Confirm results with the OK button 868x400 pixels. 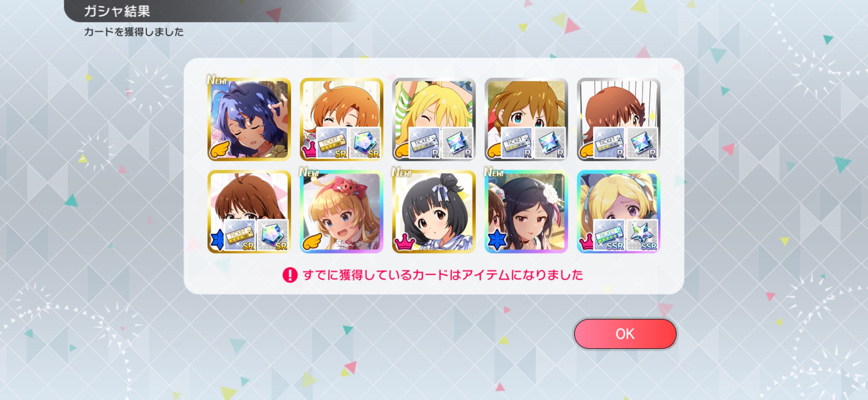pos(625,334)
